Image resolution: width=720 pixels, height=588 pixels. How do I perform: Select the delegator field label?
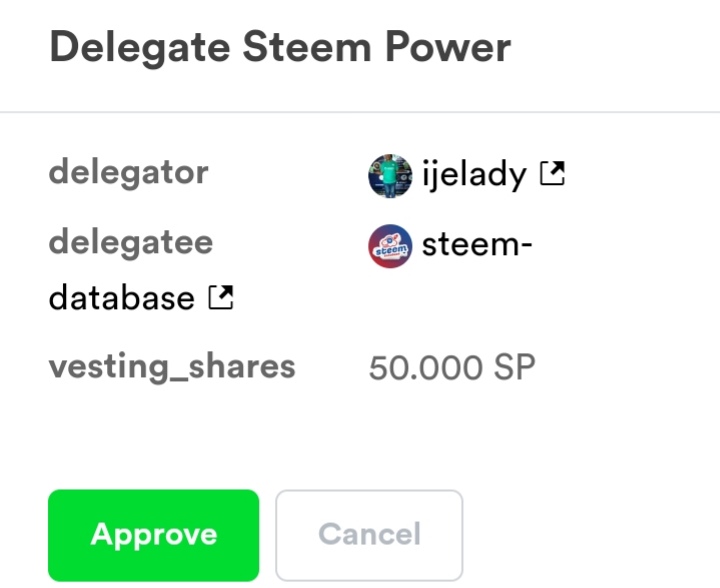pyautogui.click(x=128, y=172)
